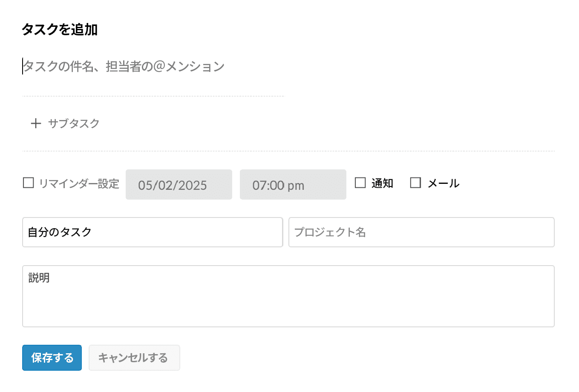The image size is (579, 392).
Task: Click the dotted line under the title field
Action: (153, 96)
